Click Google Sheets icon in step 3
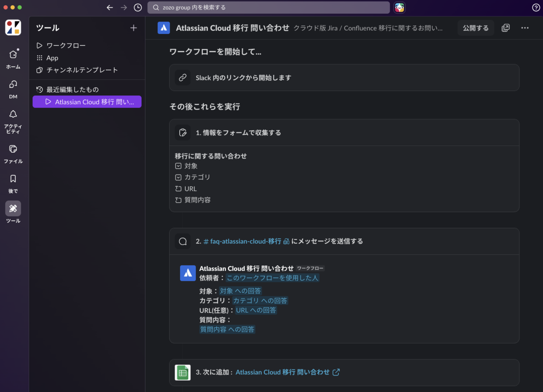The height and width of the screenshot is (392, 543). (x=183, y=373)
